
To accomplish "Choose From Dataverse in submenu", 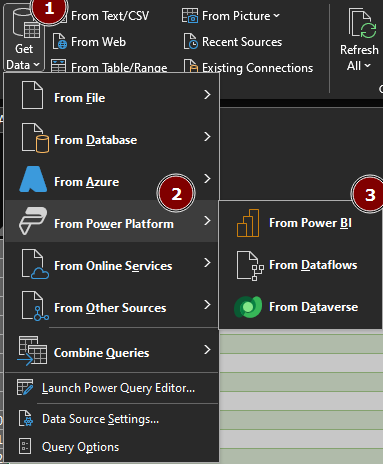I will [x=300, y=307].
